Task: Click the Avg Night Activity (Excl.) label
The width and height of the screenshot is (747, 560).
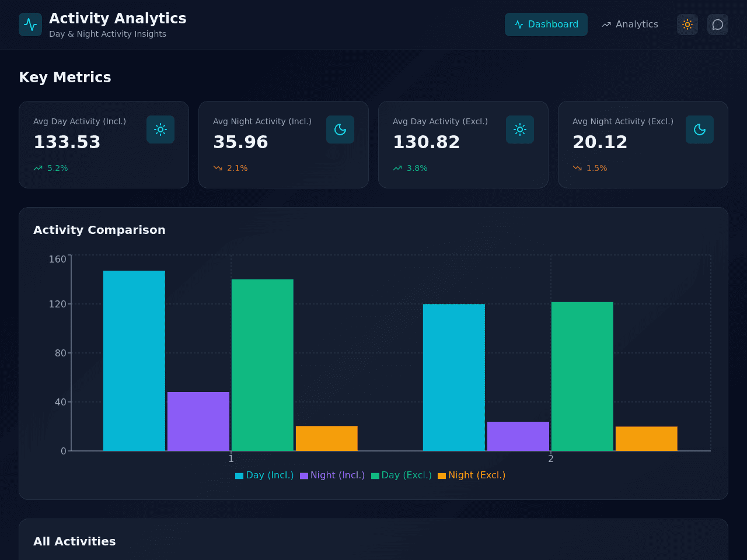Action: click(x=623, y=121)
